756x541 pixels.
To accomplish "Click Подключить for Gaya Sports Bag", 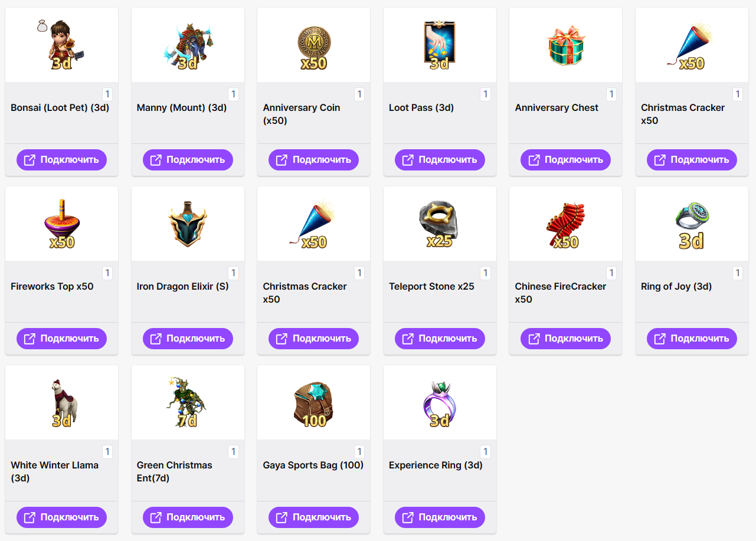I will point(313,517).
